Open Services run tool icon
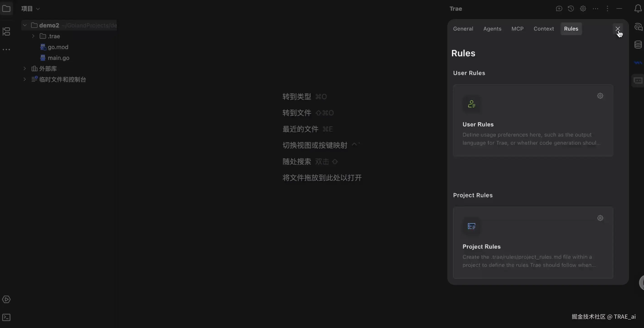The image size is (644, 328). point(6,299)
